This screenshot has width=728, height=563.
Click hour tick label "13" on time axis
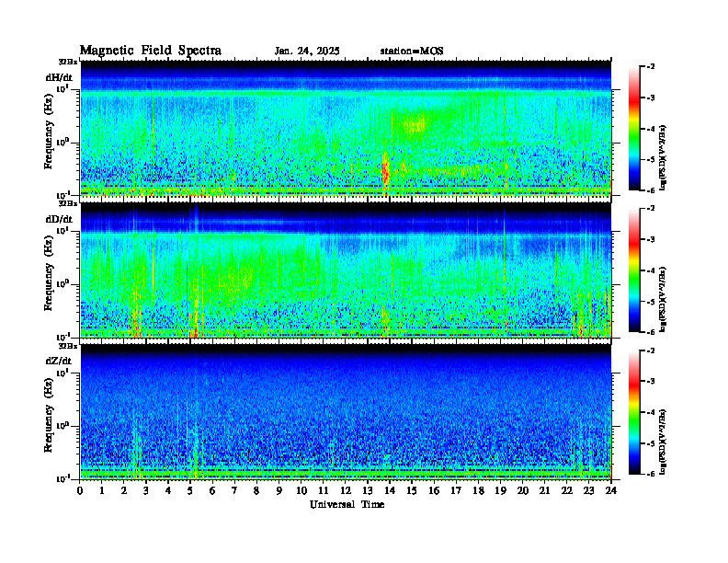point(368,490)
